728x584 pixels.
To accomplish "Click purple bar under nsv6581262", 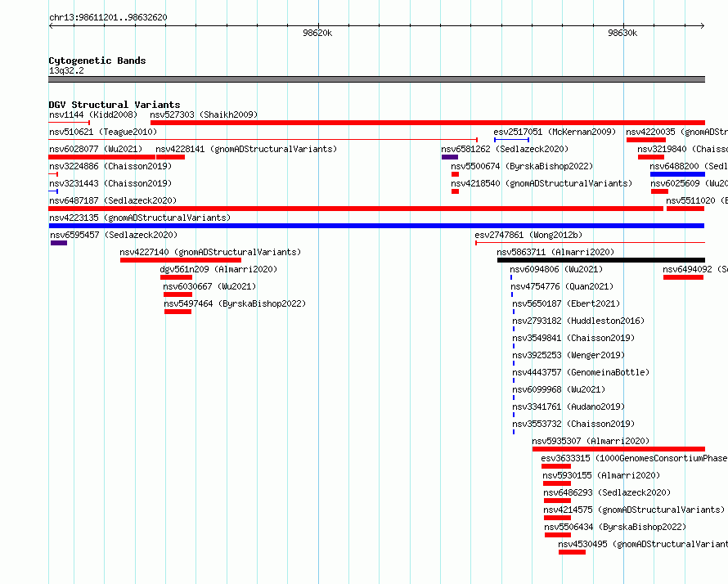I will 450,157.
